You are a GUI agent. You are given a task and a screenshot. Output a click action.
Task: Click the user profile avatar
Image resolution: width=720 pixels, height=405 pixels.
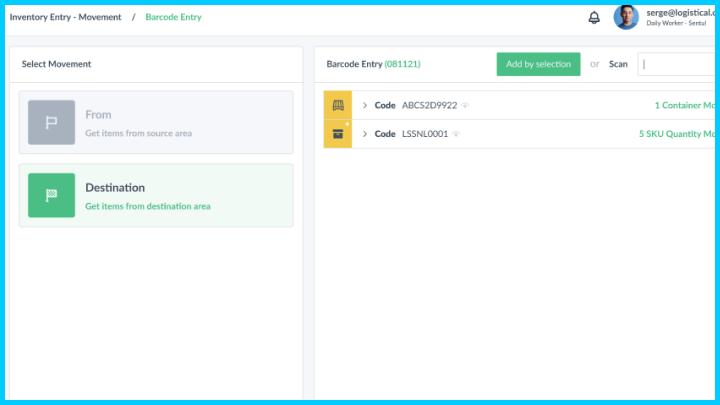coord(626,17)
